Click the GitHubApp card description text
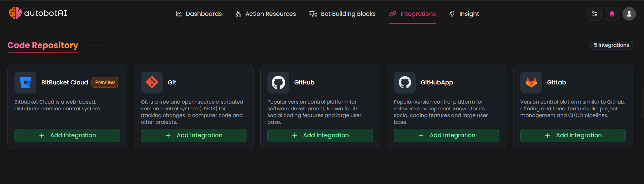This screenshot has width=644, height=184. 441,112
